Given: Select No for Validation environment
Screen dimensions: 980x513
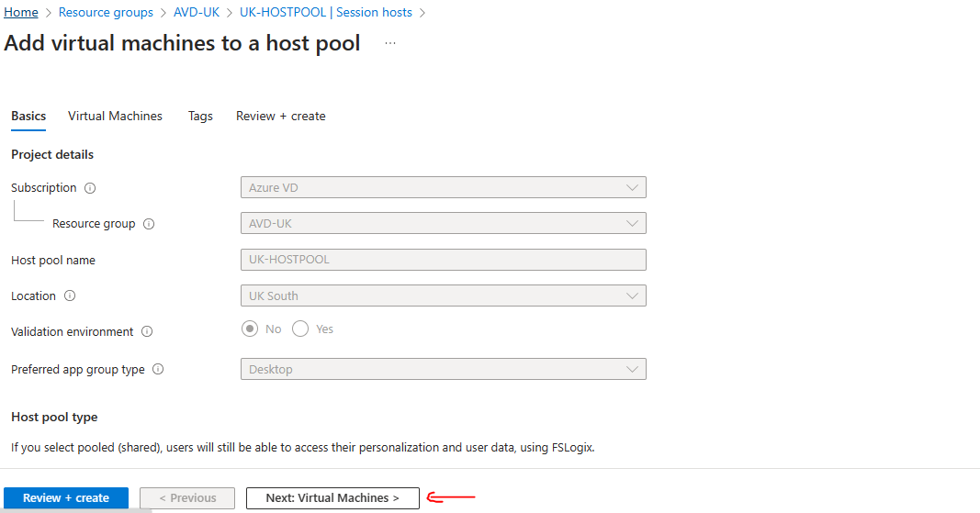Looking at the screenshot, I should point(250,329).
